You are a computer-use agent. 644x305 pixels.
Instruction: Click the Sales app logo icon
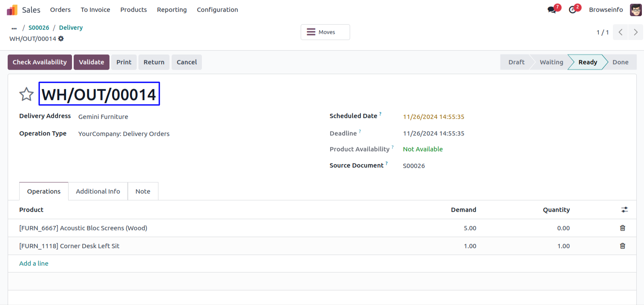12,10
